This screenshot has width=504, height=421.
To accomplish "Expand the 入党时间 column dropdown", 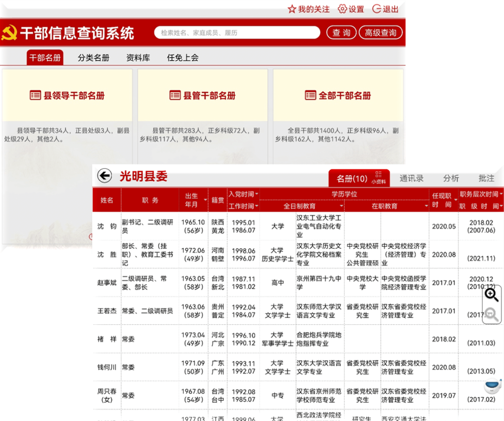I will pyautogui.click(x=257, y=194).
